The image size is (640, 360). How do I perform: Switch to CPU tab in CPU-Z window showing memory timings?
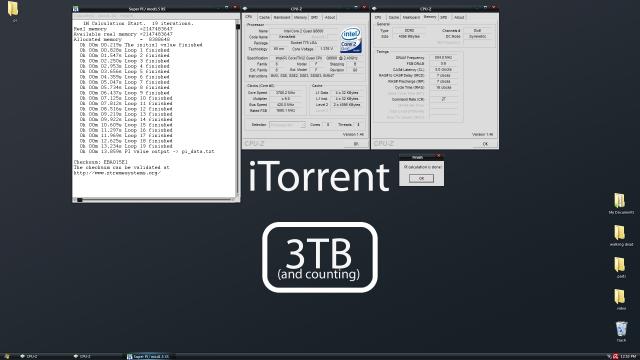click(x=378, y=18)
